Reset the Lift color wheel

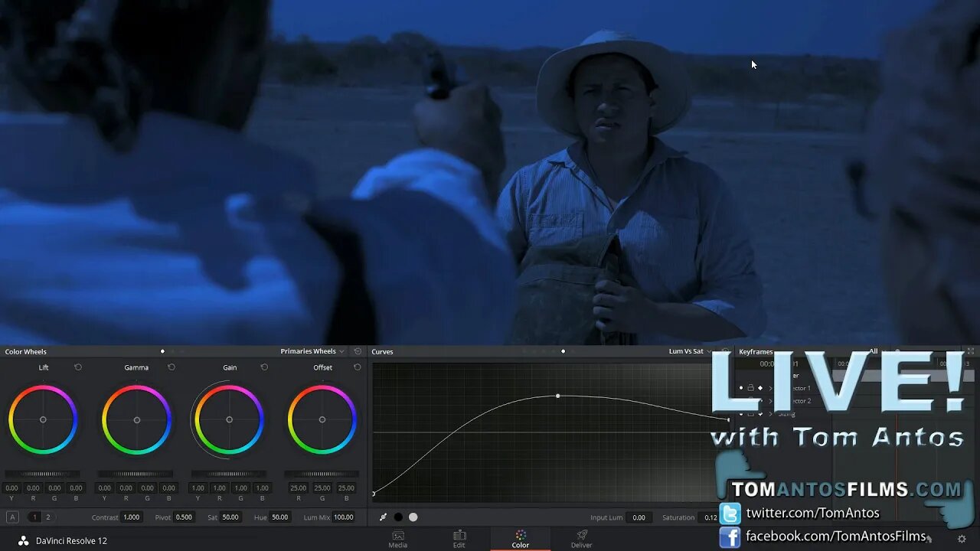click(x=78, y=367)
